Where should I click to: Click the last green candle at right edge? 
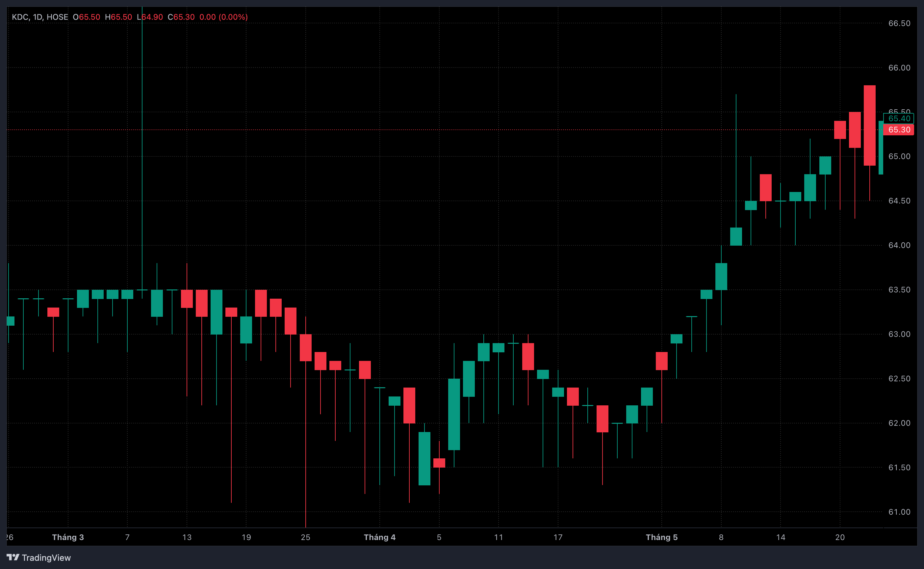click(x=881, y=148)
